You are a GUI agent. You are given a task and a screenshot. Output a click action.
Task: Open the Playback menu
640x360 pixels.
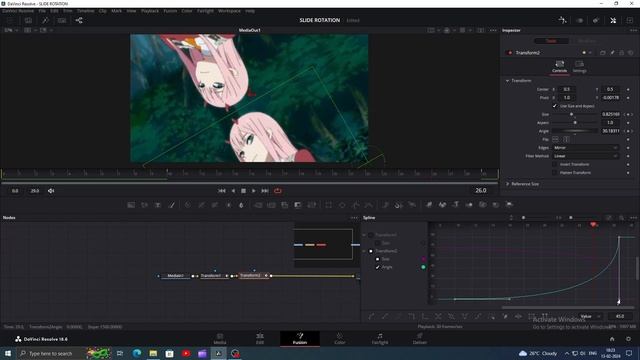click(149, 11)
